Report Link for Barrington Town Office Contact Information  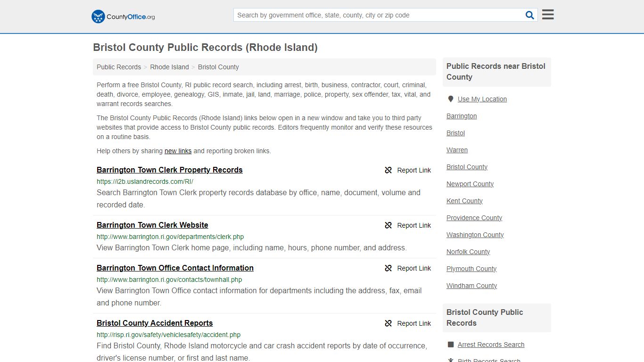414,268
